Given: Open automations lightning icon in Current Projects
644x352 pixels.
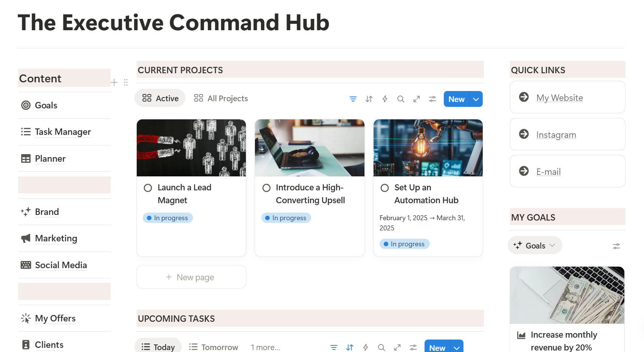Looking at the screenshot, I should click(385, 99).
